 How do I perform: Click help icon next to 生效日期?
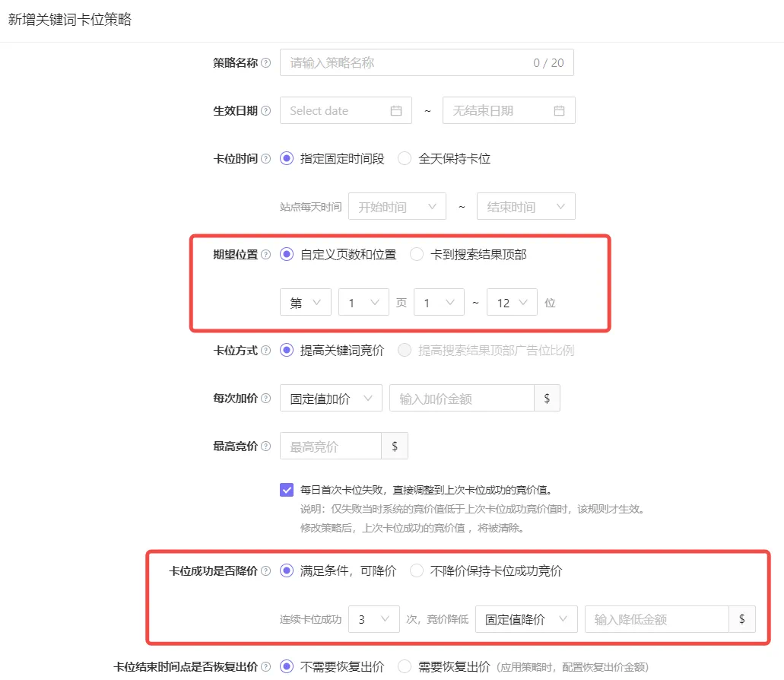point(266,111)
